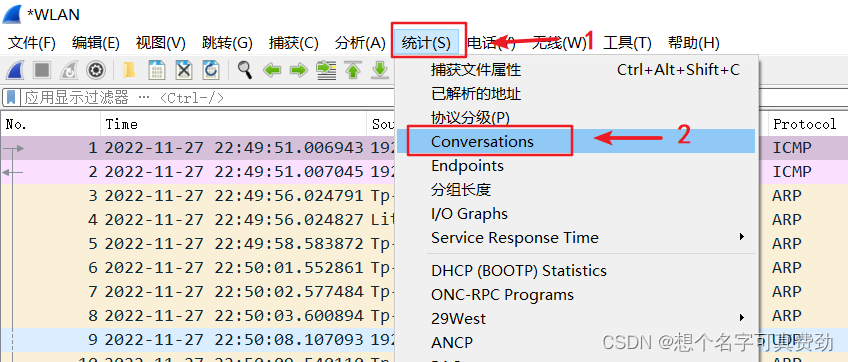Save the capture file
Viewport: 848px width, 362px height.
pyautogui.click(x=157, y=70)
